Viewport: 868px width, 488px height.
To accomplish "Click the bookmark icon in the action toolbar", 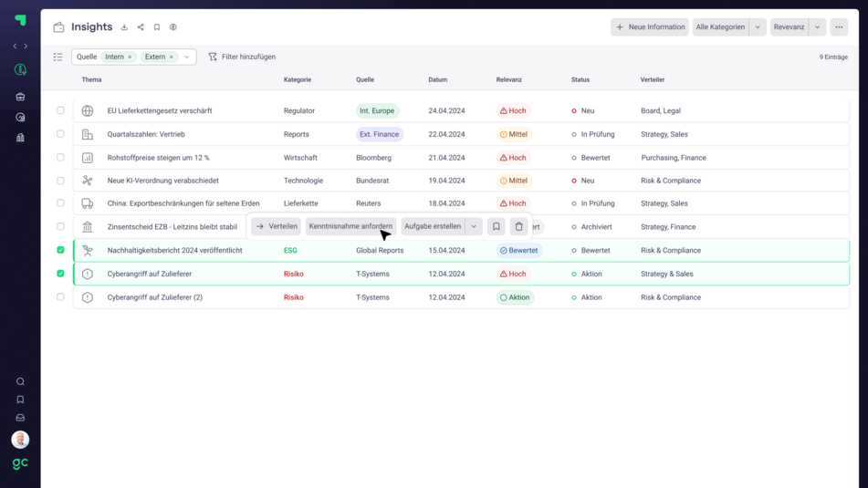I will [x=497, y=226].
